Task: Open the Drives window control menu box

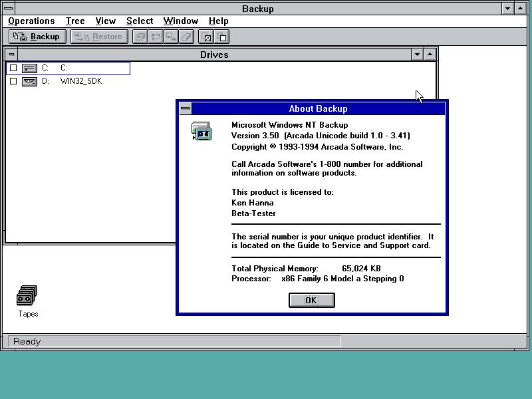Action: coord(11,55)
